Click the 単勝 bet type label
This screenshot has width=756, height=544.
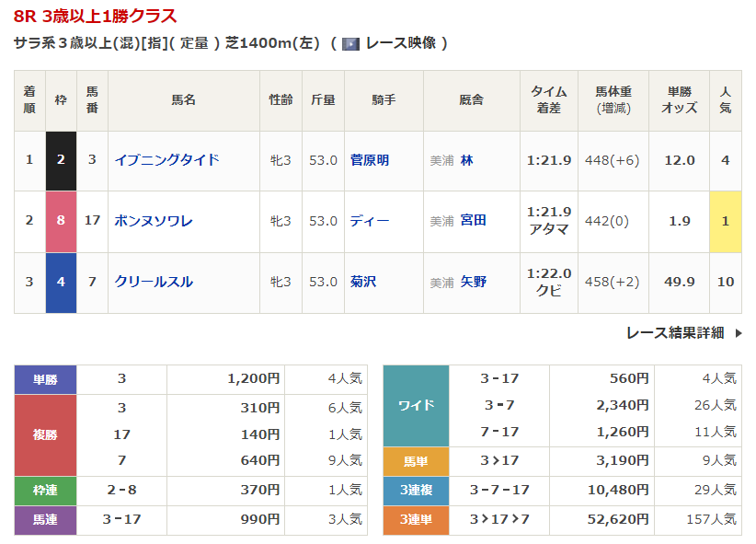tap(45, 378)
